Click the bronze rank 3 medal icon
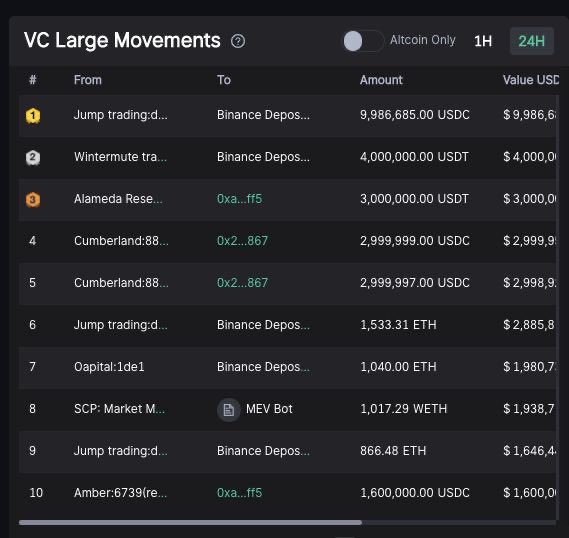569x538 pixels. tap(33, 200)
